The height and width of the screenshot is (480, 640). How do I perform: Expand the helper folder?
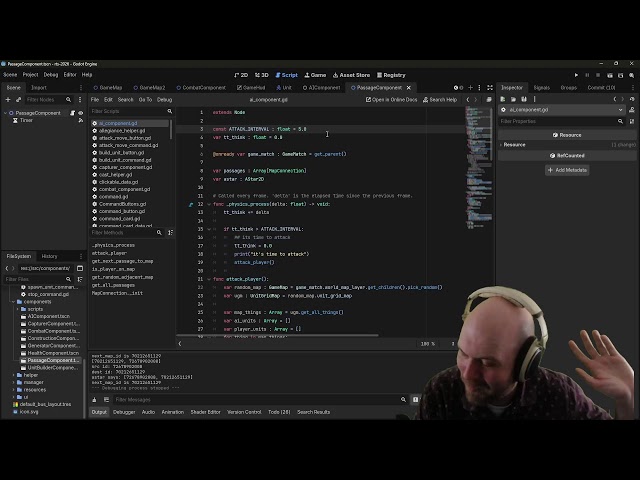pos(13,375)
